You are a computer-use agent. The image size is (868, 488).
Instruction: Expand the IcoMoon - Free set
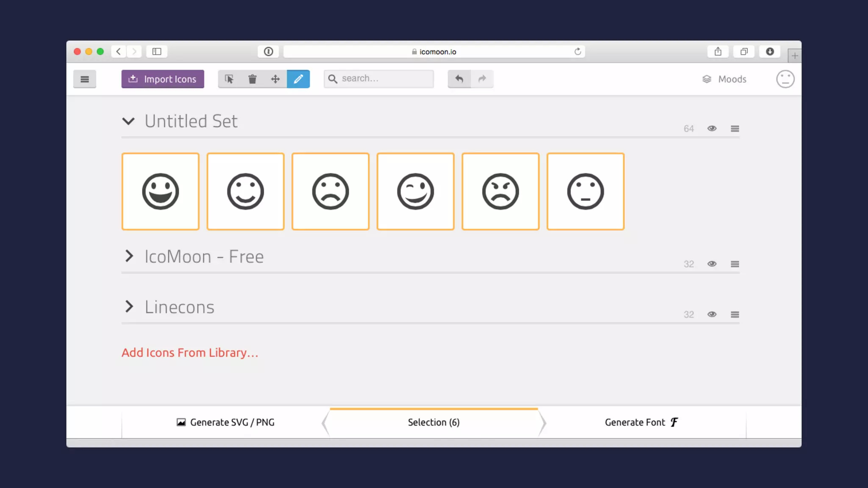(129, 256)
